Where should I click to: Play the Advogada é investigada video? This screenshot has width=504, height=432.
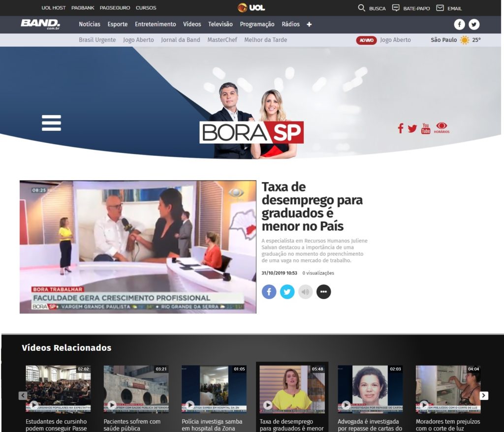point(370,389)
